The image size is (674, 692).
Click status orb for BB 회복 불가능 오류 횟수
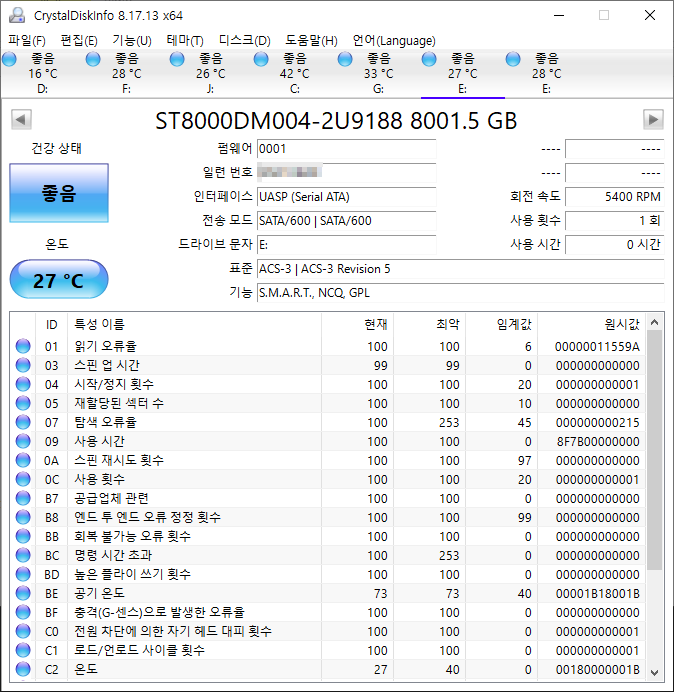(x=23, y=536)
